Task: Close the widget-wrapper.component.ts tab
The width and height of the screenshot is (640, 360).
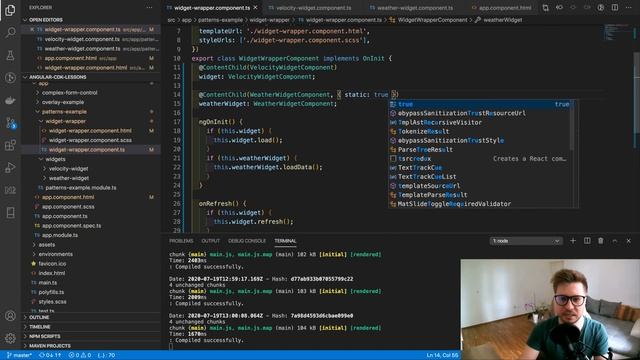Action: pos(256,7)
